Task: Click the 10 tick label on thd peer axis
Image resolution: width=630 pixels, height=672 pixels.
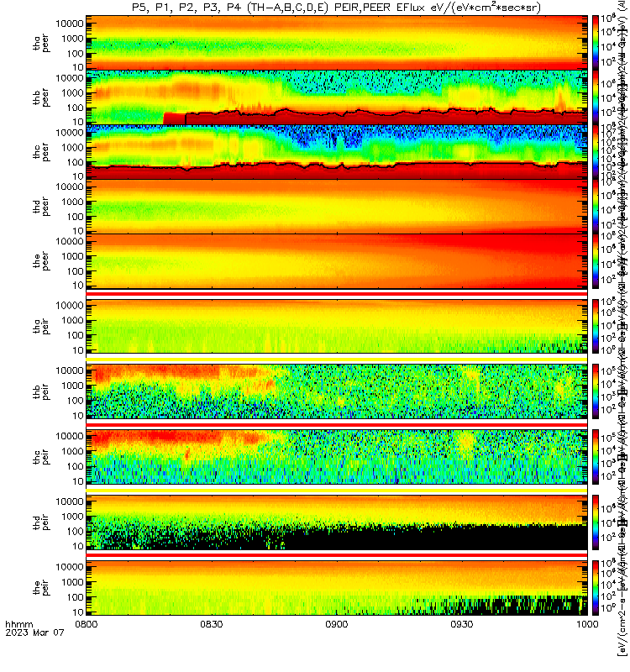Action: [78, 231]
